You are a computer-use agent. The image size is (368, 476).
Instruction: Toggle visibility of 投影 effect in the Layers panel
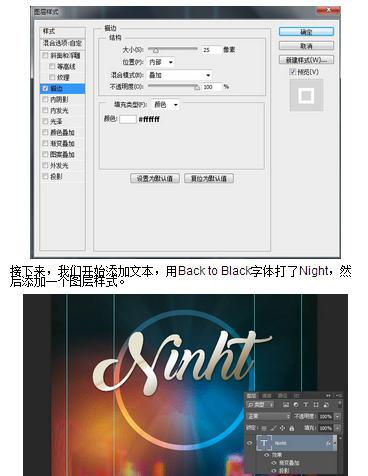click(274, 470)
